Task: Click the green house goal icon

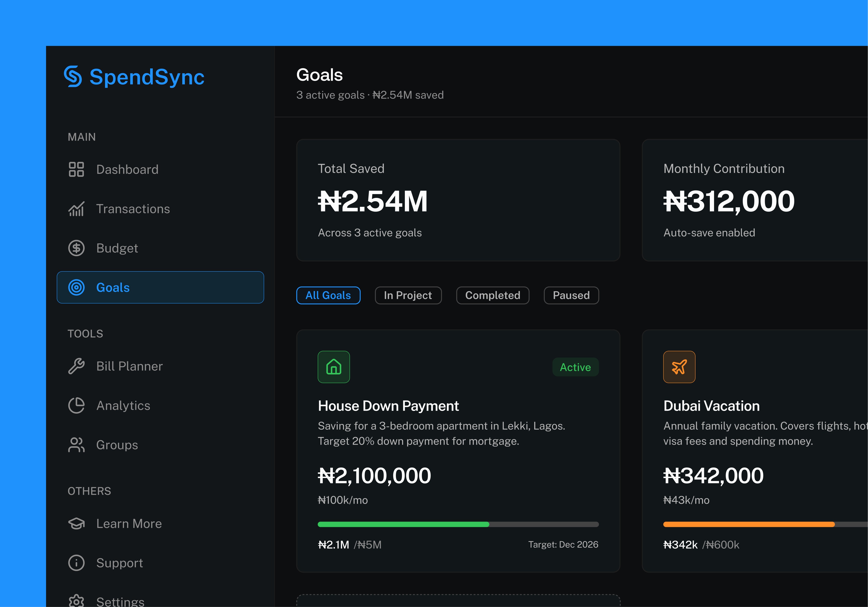Action: [x=333, y=367]
